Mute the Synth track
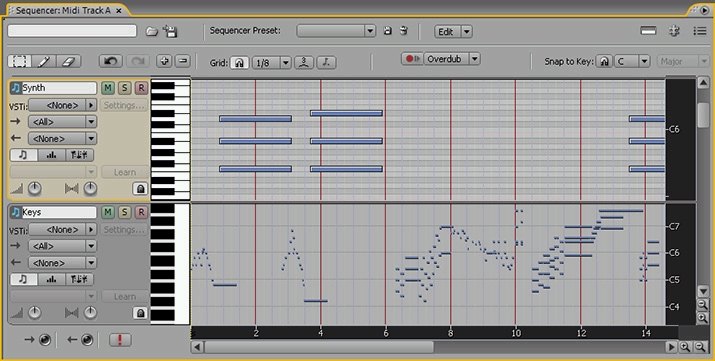Viewport: 715px width, 361px height. click(x=108, y=88)
